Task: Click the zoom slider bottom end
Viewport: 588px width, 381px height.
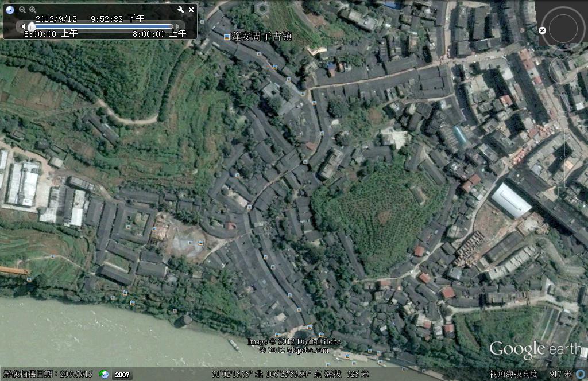Action: click(563, 193)
